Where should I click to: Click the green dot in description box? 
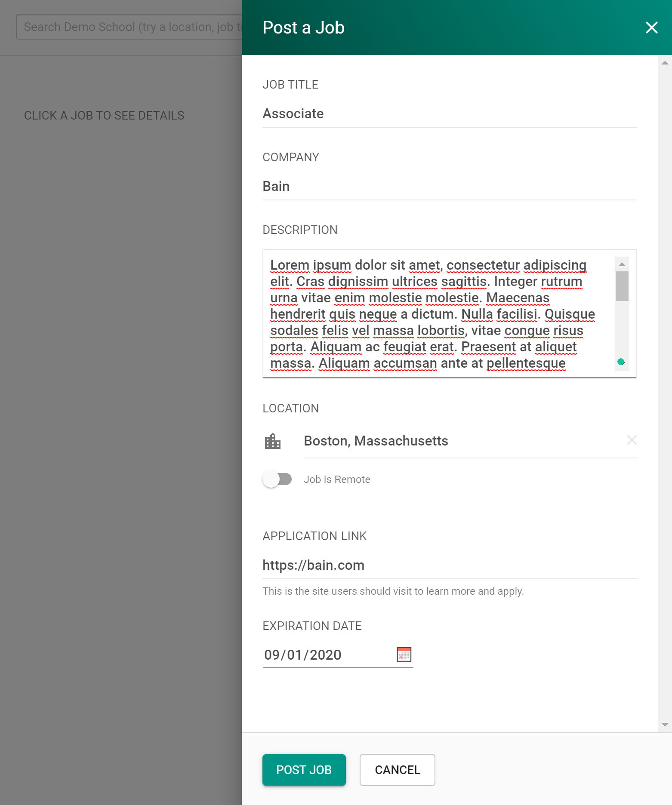coord(621,362)
